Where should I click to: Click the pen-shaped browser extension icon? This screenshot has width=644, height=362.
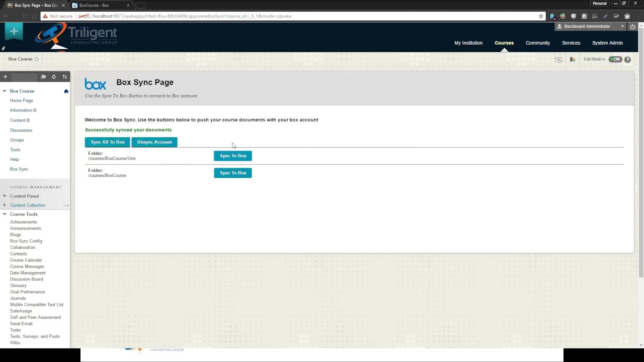[605, 16]
